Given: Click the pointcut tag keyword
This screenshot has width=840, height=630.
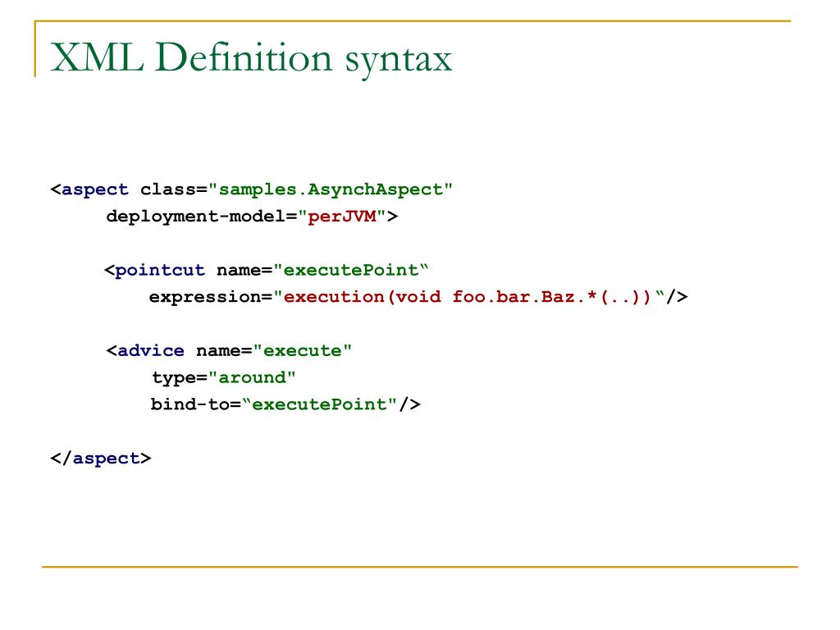Looking at the screenshot, I should pyautogui.click(x=159, y=270).
